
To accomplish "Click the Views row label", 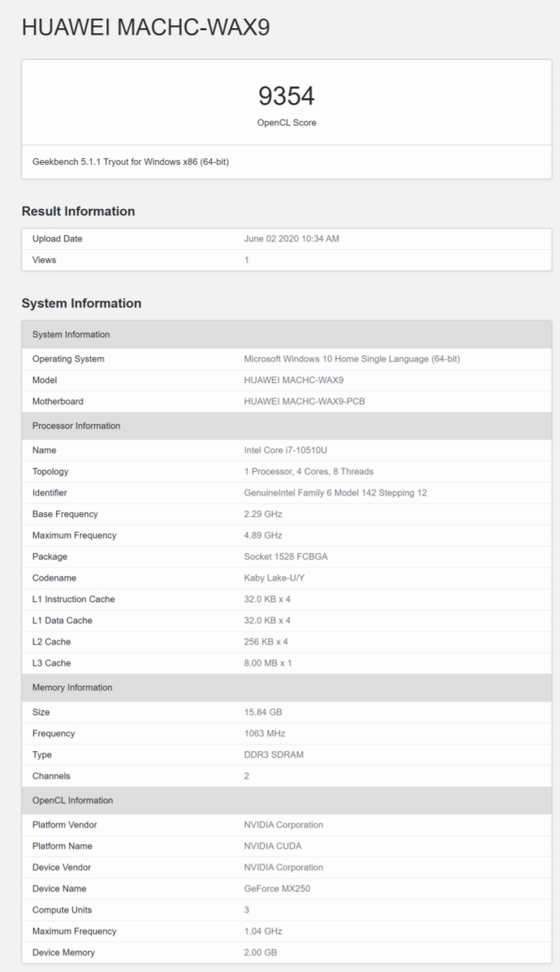I will click(x=44, y=260).
